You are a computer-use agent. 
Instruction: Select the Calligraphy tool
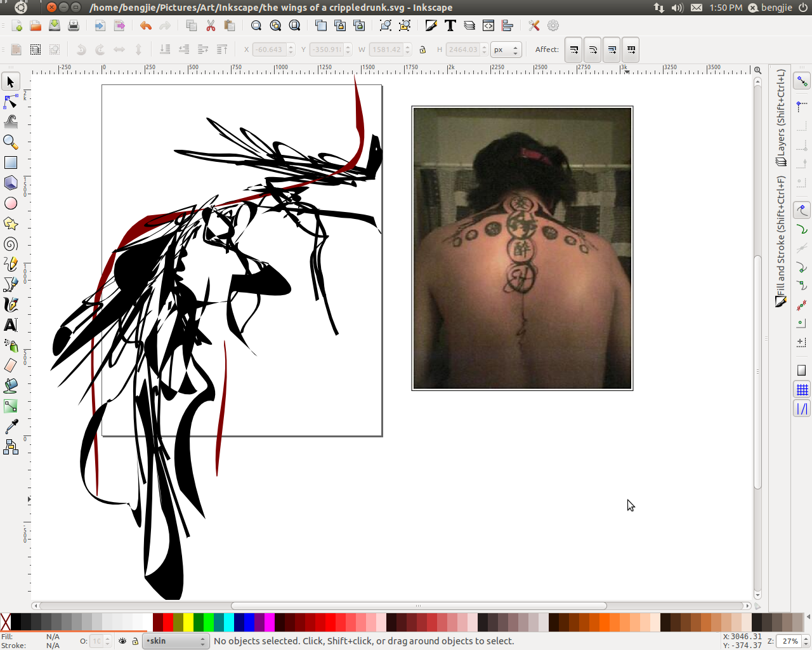pyautogui.click(x=11, y=305)
